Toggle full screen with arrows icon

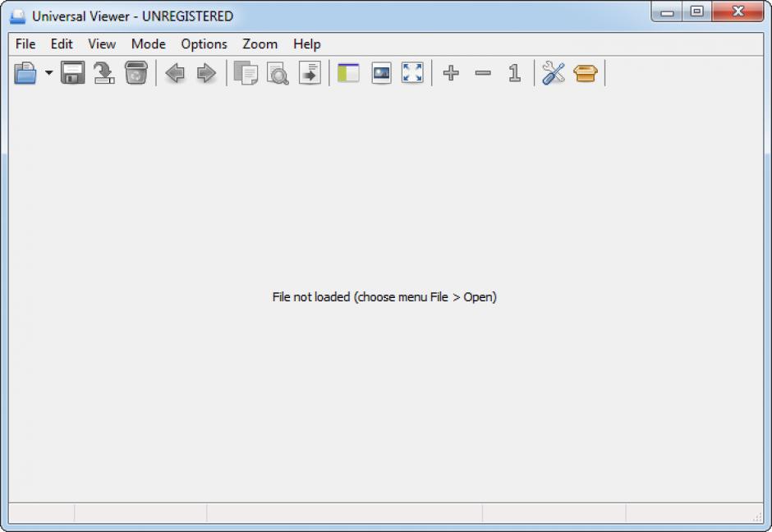click(412, 73)
